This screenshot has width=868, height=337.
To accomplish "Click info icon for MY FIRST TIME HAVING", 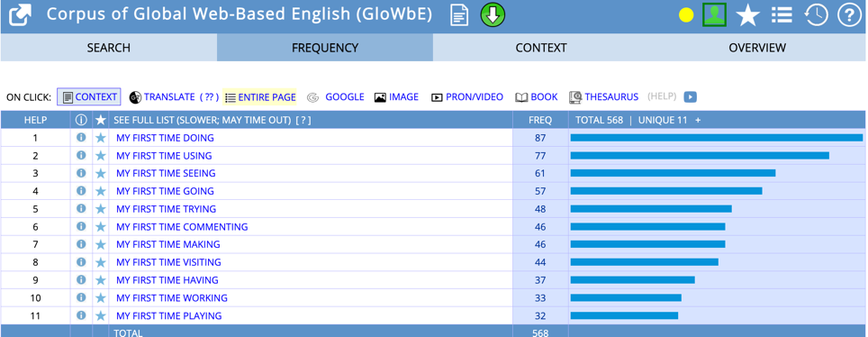I will 81,279.
